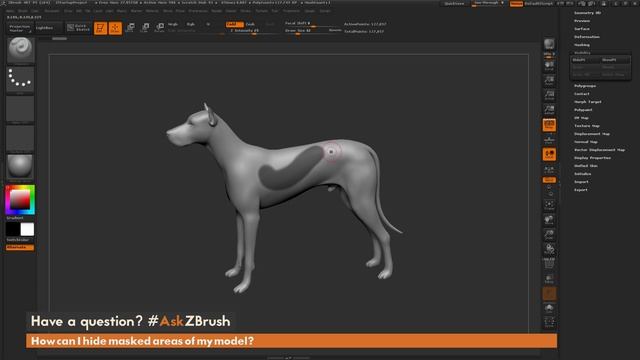Toggle the Floor grid button
Screen dimensions: 640x360
click(x=549, y=140)
